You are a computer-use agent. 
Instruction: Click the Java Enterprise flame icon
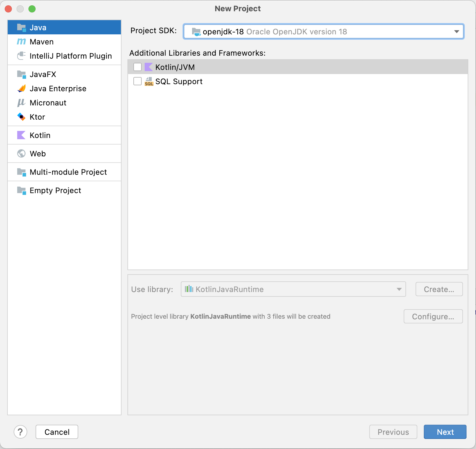(x=21, y=89)
